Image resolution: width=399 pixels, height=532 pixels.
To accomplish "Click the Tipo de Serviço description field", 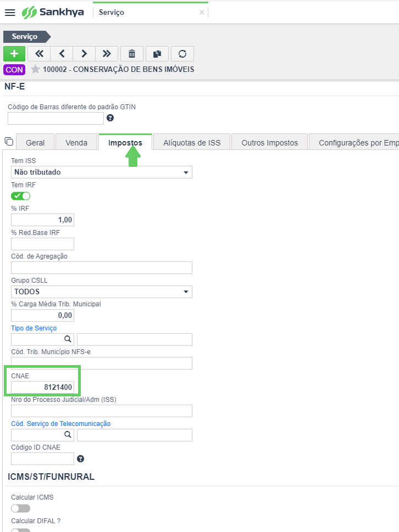I will [x=135, y=339].
